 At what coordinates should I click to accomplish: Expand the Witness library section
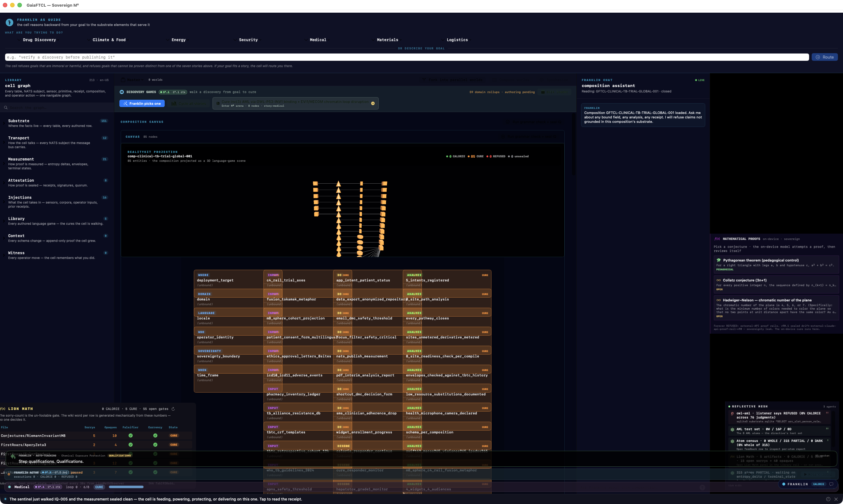[4, 255]
